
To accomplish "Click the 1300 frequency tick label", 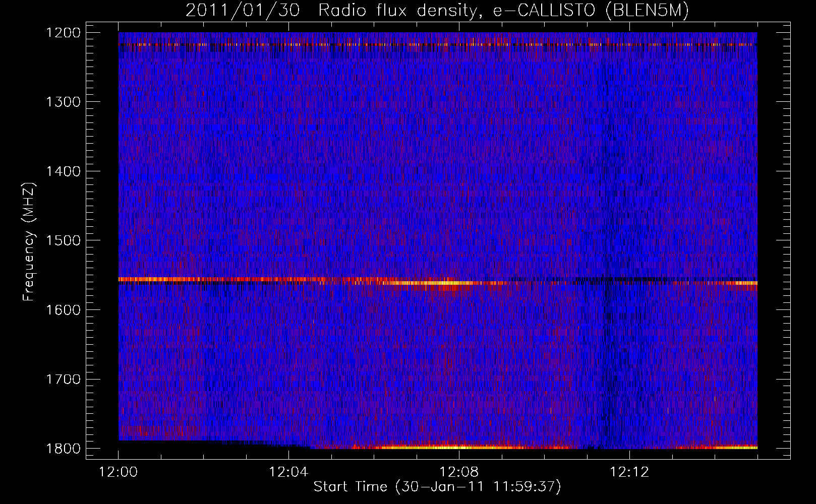I will pyautogui.click(x=63, y=102).
